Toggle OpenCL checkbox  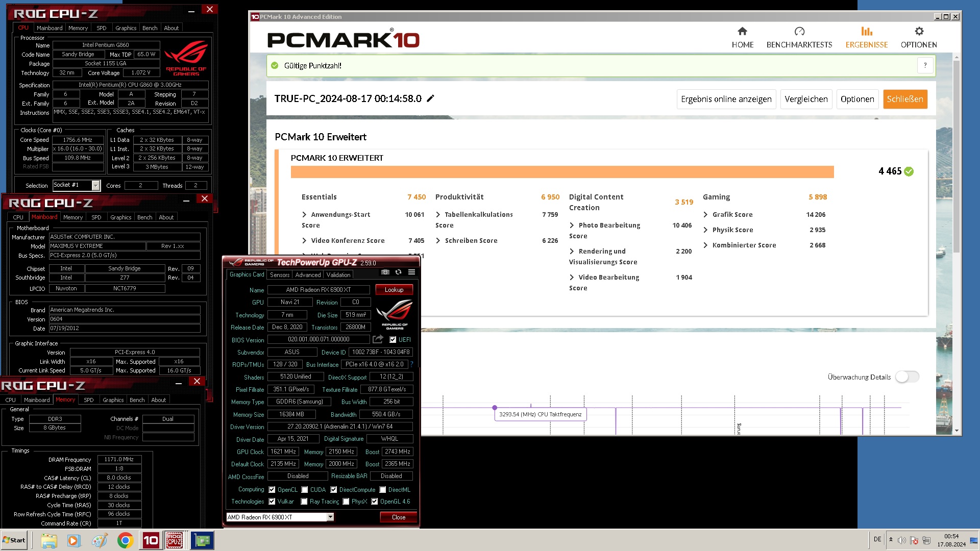[272, 490]
